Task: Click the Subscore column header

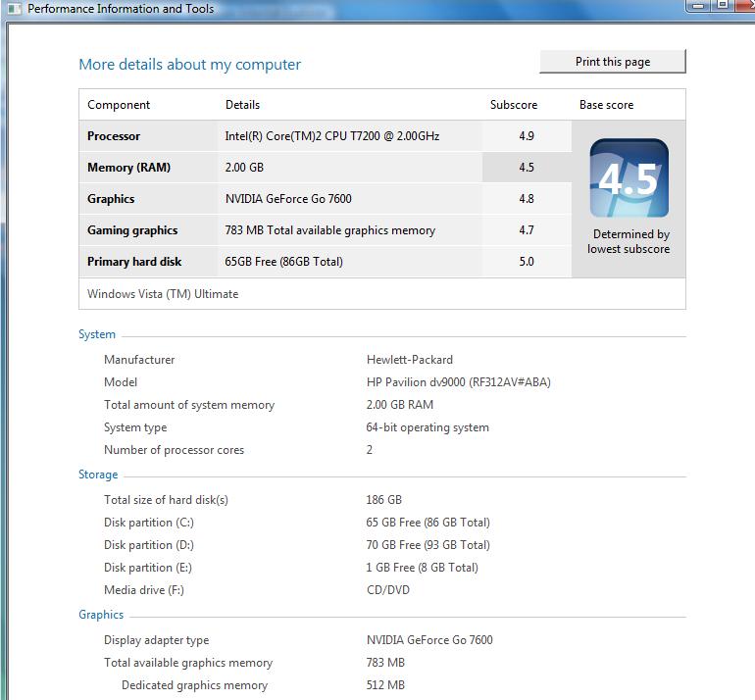Action: click(513, 105)
